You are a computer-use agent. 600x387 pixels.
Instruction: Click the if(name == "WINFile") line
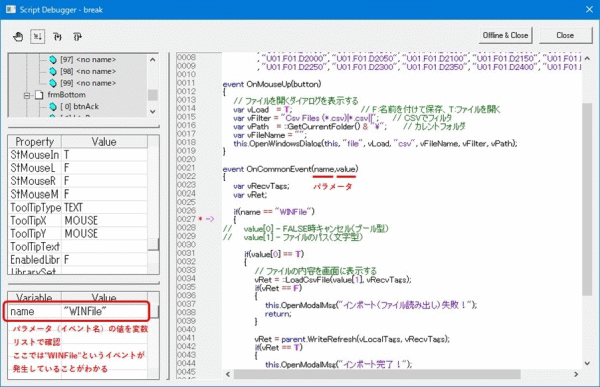(274, 211)
